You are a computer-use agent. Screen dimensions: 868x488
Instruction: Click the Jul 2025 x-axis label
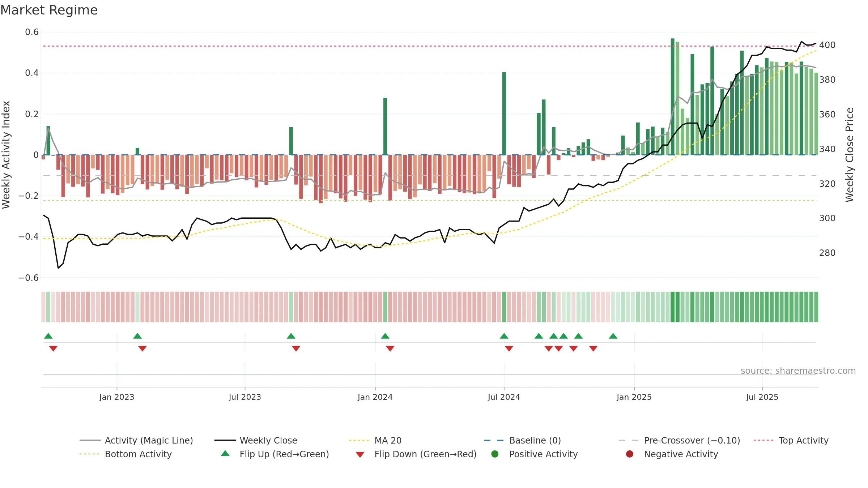762,397
